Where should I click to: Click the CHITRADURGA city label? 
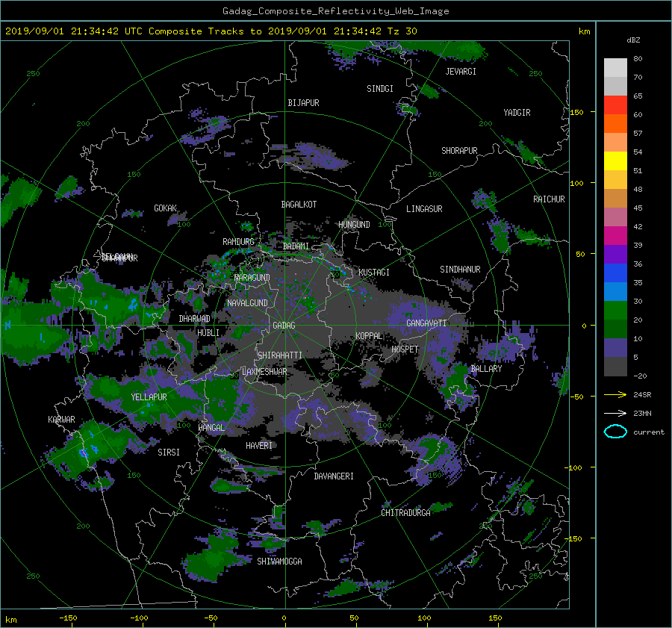pyautogui.click(x=405, y=513)
